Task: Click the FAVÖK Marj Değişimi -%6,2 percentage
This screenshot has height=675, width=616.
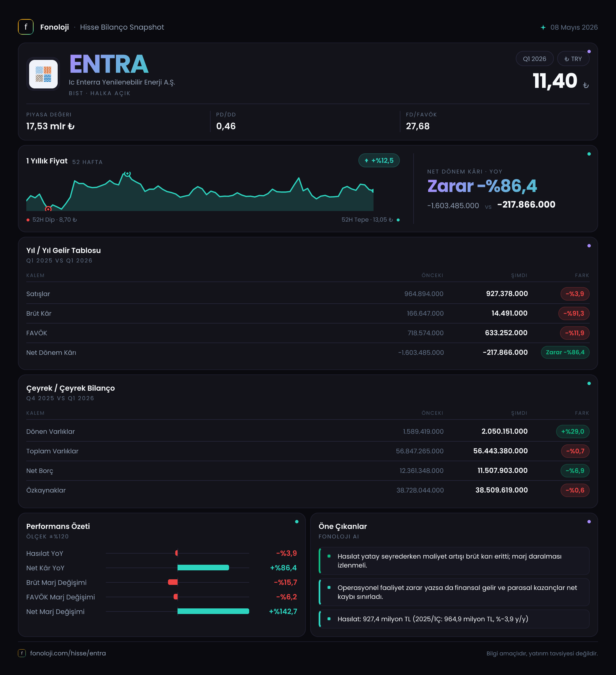Action: pyautogui.click(x=286, y=597)
